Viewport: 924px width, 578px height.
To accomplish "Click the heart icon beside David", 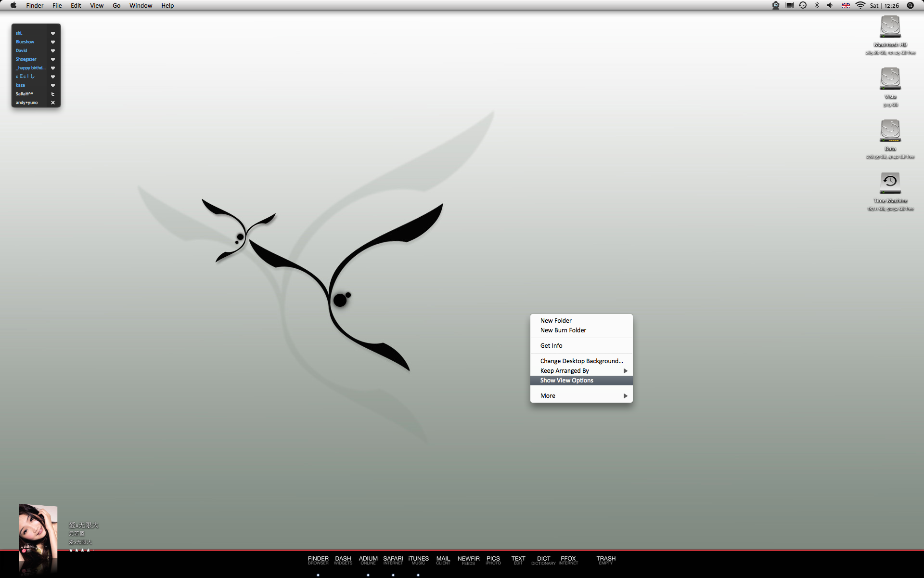I will [x=53, y=51].
